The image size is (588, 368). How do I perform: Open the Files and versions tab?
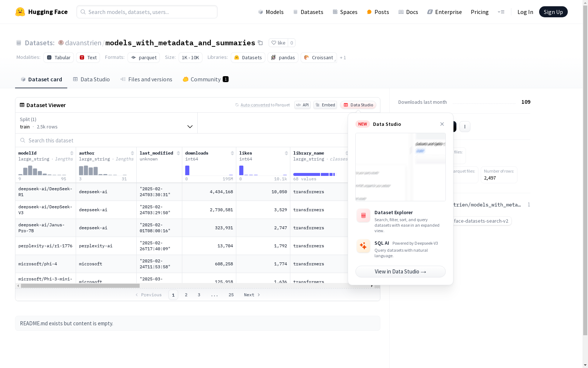146,79
